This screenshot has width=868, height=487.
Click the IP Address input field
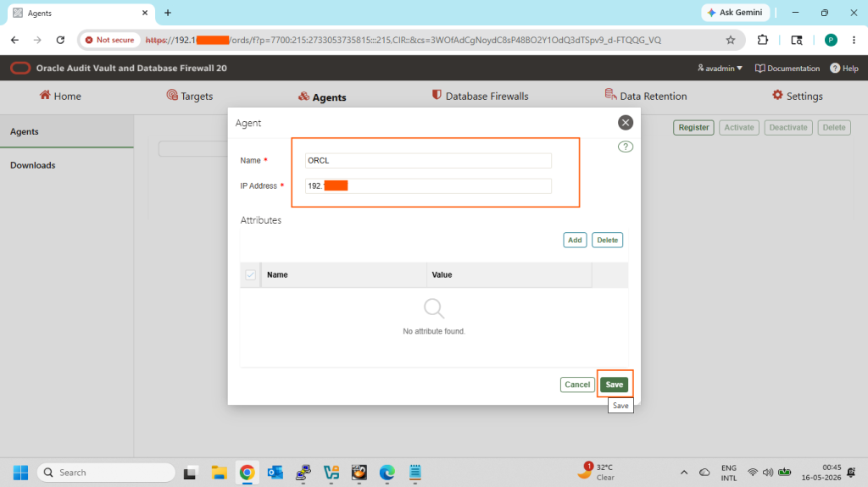point(428,186)
